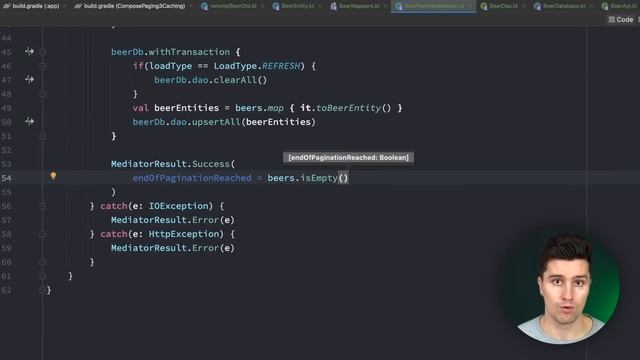Screen dimensions: 640x360
Task: Switch to the BeerMappers.kt tab
Action: tap(359, 6)
